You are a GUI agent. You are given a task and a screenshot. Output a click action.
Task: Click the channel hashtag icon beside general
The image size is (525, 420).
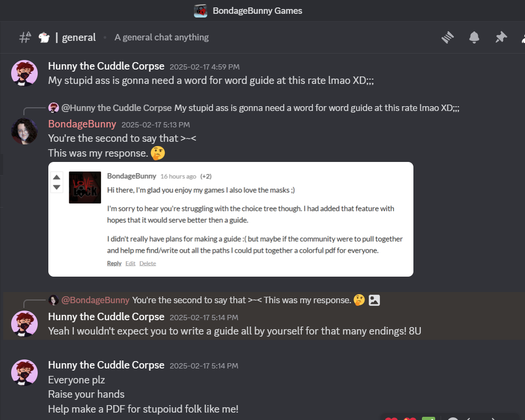pyautogui.click(x=25, y=37)
